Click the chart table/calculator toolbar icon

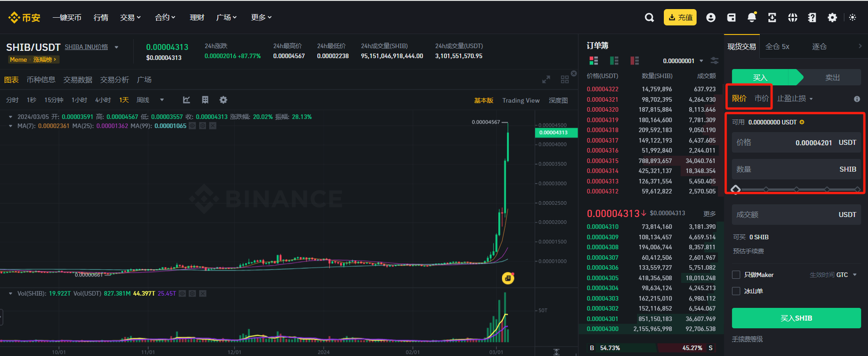(x=205, y=100)
